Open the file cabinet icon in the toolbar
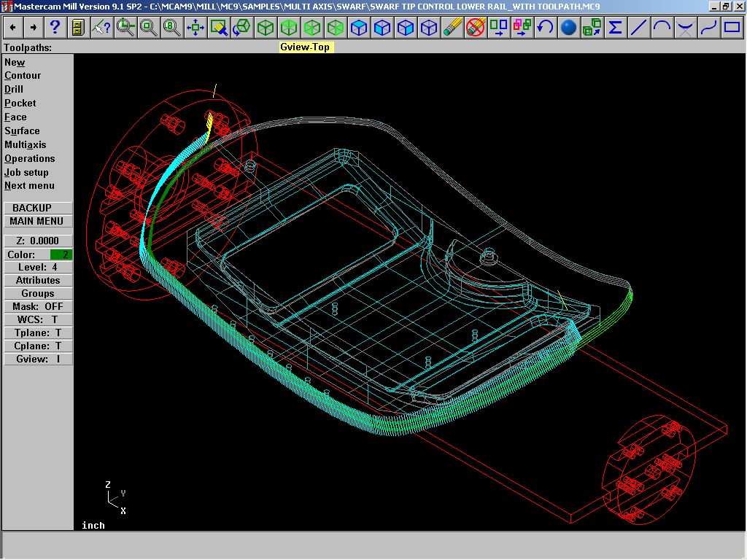Viewport: 747px width, 560px height. [77, 28]
